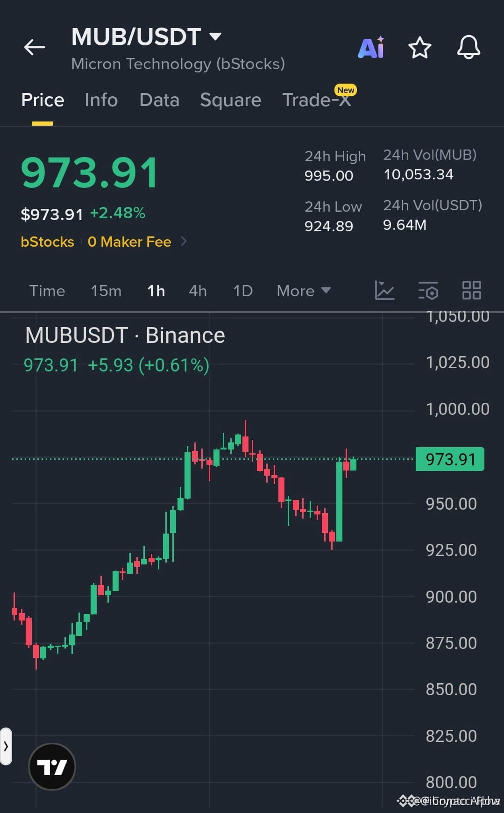Click the 925.00 price axis label
Viewport: 504px width, 813px height.
(451, 550)
